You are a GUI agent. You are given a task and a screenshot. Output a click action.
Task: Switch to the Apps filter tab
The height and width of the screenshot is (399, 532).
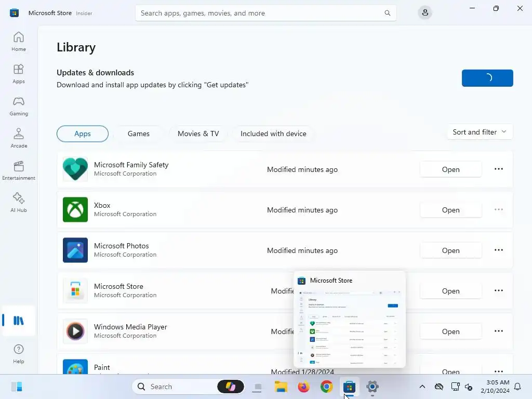83,134
